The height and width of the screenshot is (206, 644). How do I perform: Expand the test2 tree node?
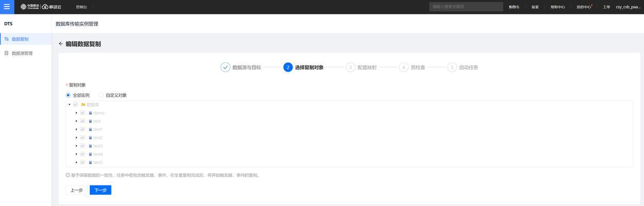pos(76,138)
